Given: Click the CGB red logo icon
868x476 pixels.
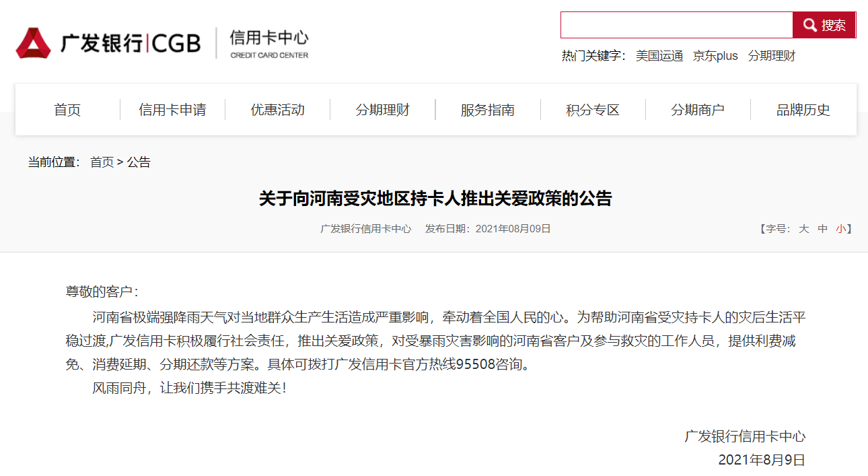Looking at the screenshot, I should (x=34, y=43).
